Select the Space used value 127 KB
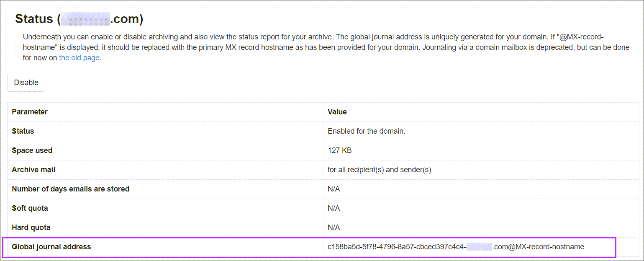 coord(339,150)
